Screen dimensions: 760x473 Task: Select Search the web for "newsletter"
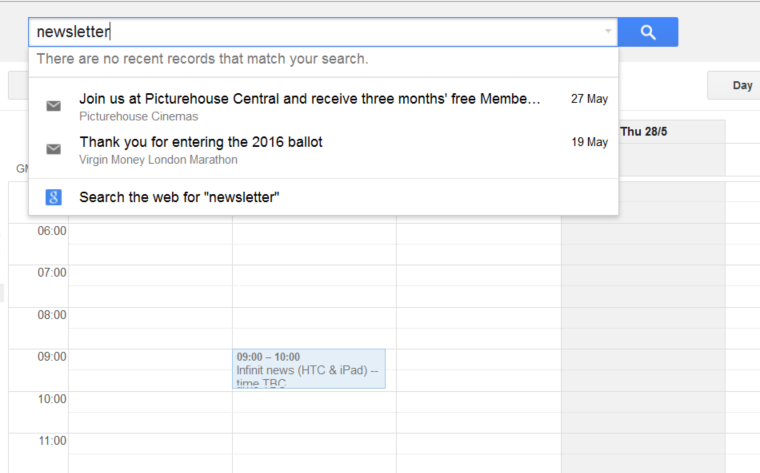point(323,197)
